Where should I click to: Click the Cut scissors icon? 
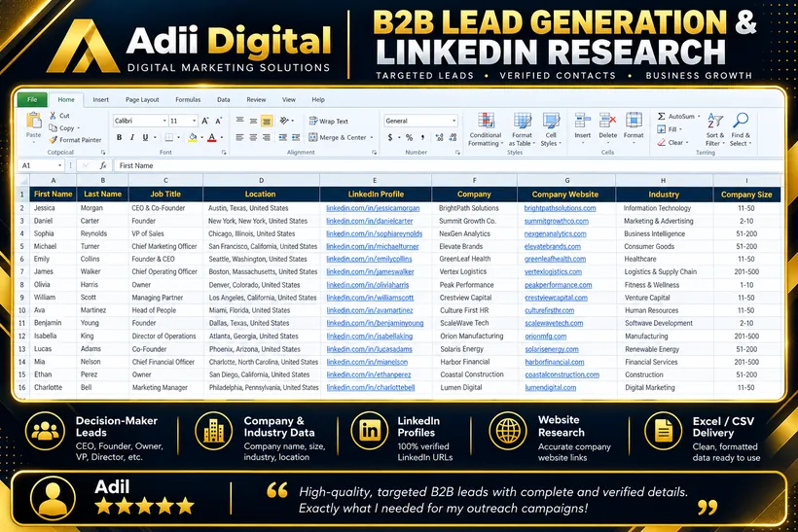(53, 116)
